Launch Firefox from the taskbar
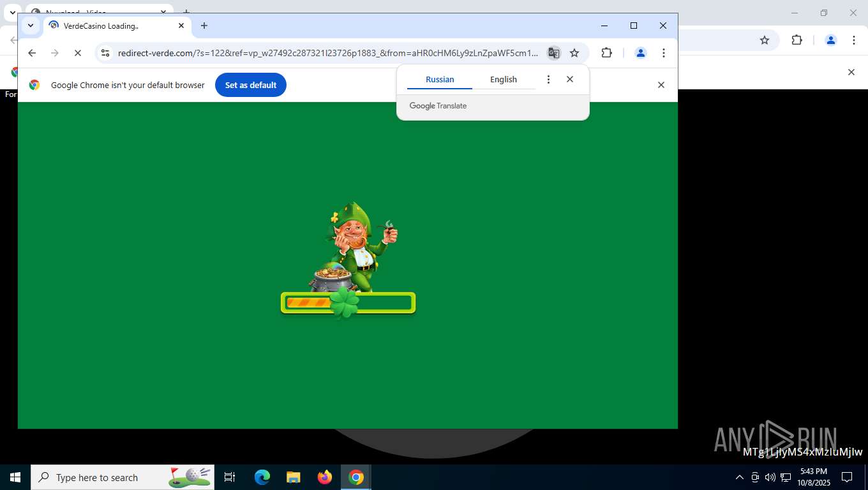The height and width of the screenshot is (490, 868). 325,477
